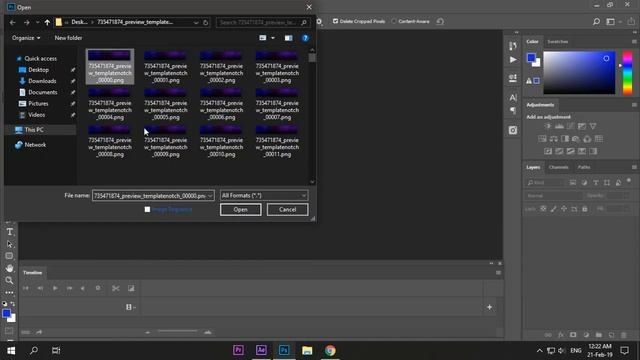Open the Timeline panel flyout menu
The width and height of the screenshot is (640, 360).
498,273
